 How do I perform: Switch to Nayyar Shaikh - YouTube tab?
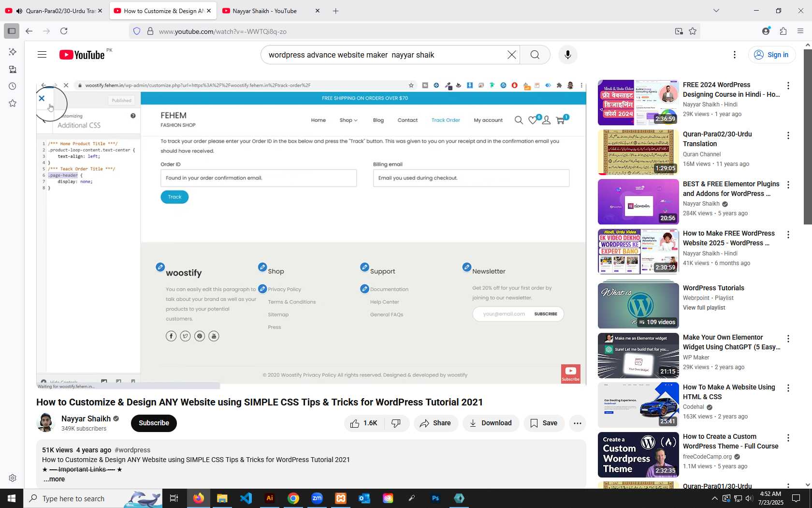click(x=271, y=11)
